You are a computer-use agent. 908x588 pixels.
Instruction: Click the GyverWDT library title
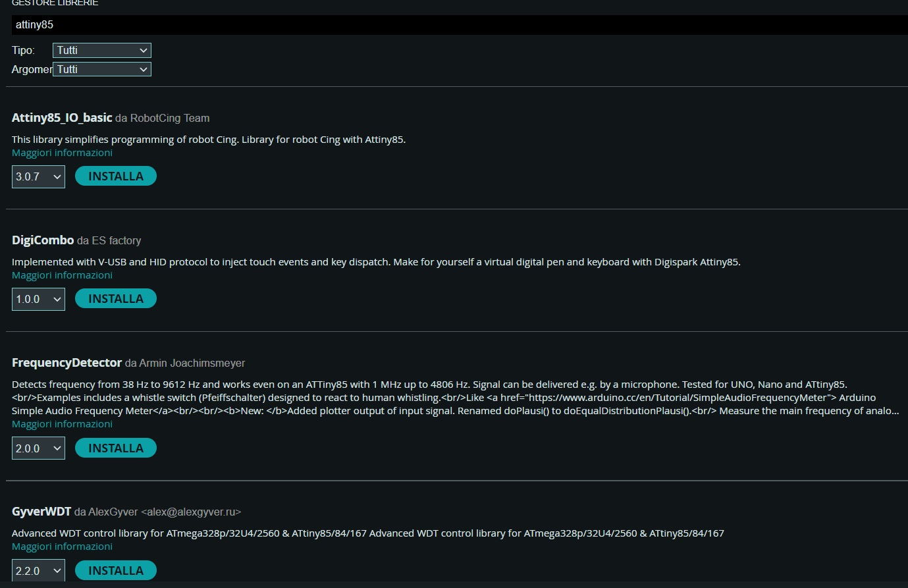[x=41, y=512]
